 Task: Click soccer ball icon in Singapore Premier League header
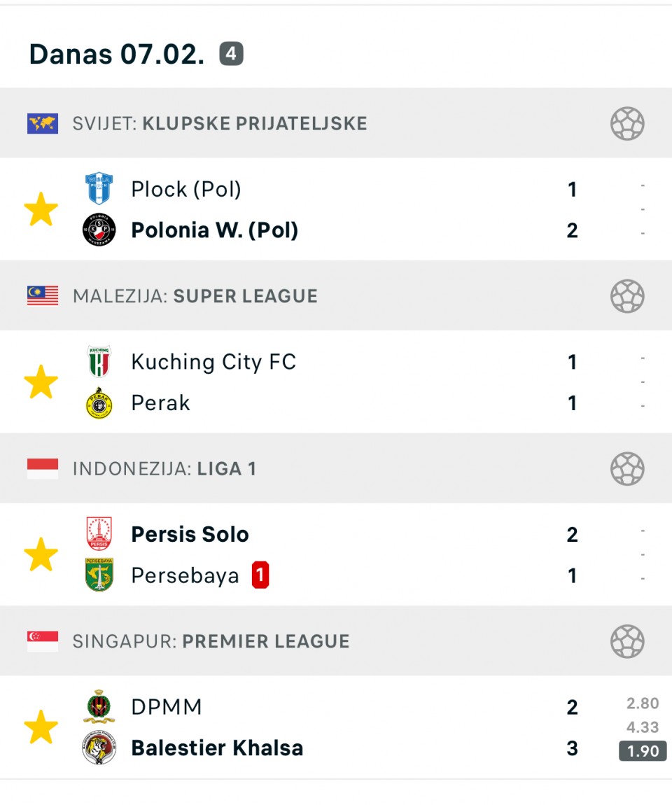[x=626, y=641]
